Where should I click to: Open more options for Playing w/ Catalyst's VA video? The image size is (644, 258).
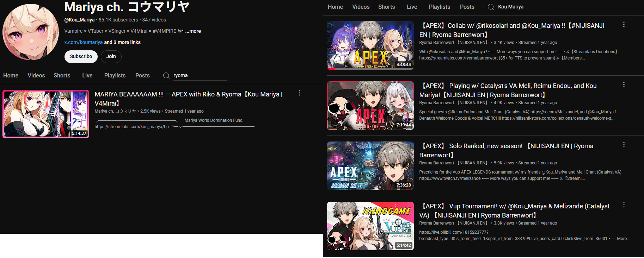(624, 84)
